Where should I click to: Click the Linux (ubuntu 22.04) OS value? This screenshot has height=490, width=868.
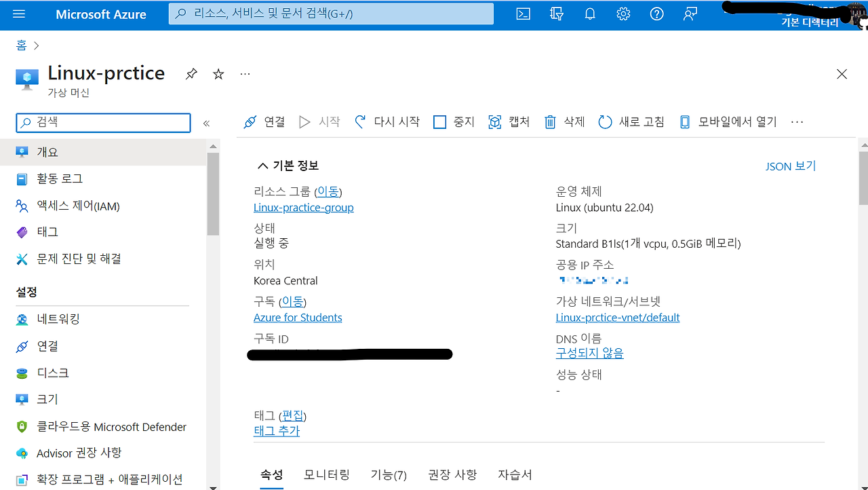click(x=605, y=208)
